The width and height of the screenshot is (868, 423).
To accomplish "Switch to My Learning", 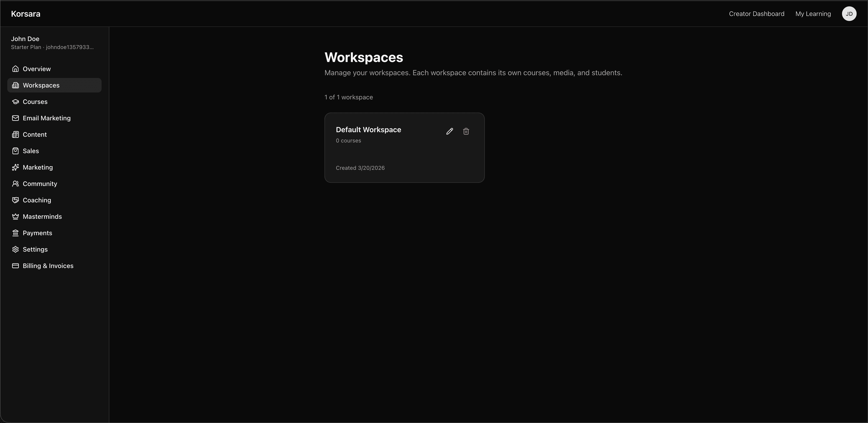I will point(813,14).
